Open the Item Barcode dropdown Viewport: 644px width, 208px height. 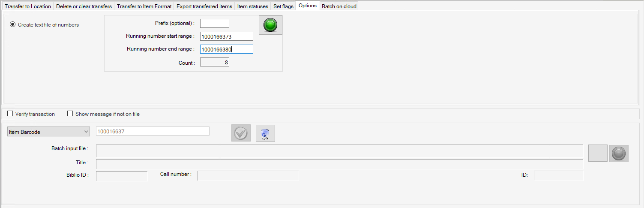point(48,132)
